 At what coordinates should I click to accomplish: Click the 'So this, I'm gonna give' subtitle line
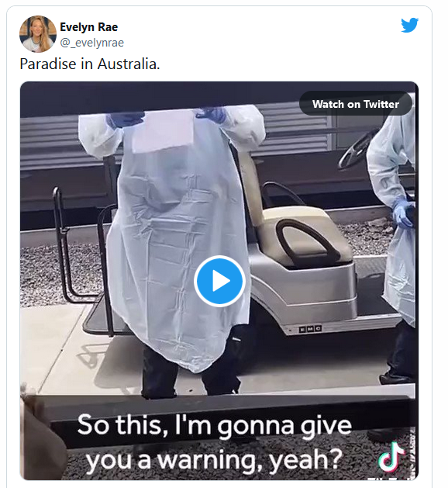[x=215, y=425]
